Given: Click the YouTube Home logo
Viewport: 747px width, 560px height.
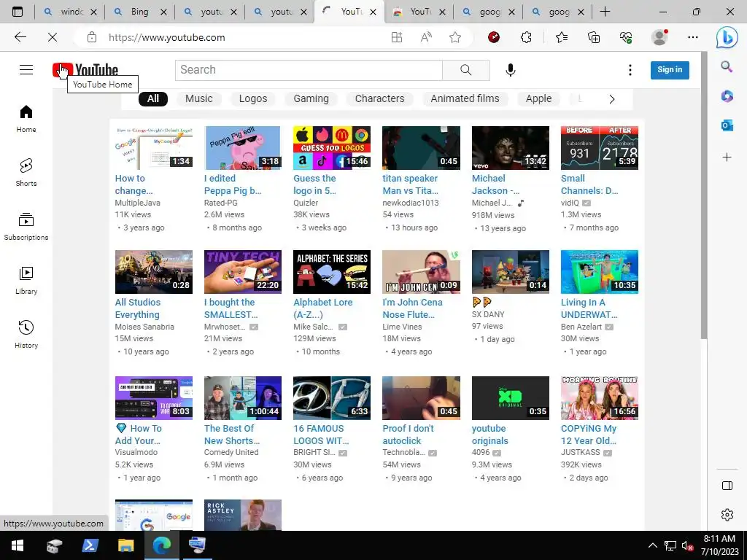Looking at the screenshot, I should click(85, 70).
